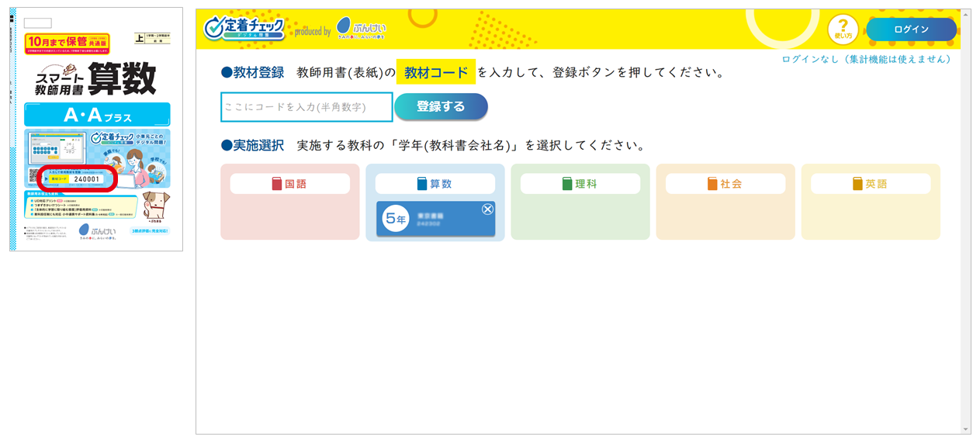Click the red 国語 book icon
980x440 pixels.
(x=277, y=184)
